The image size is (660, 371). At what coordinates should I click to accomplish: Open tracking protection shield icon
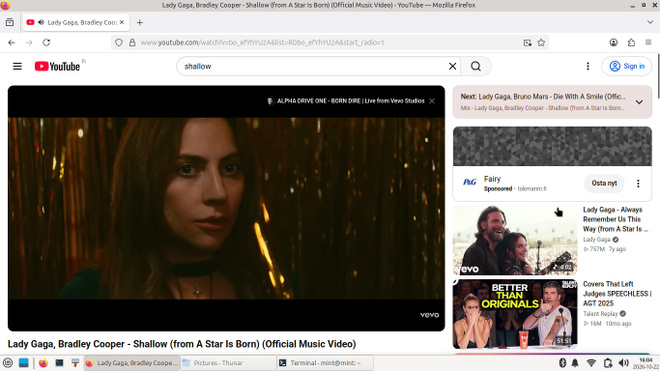click(119, 43)
